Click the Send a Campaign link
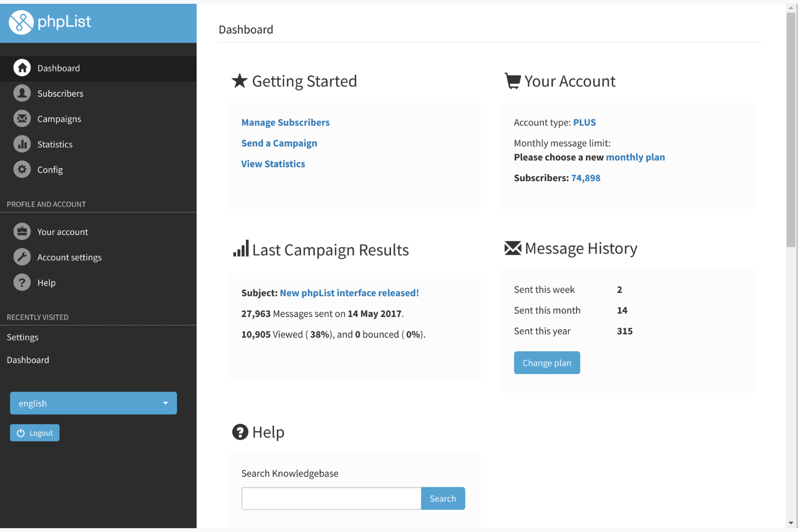This screenshot has width=798, height=532. point(279,143)
